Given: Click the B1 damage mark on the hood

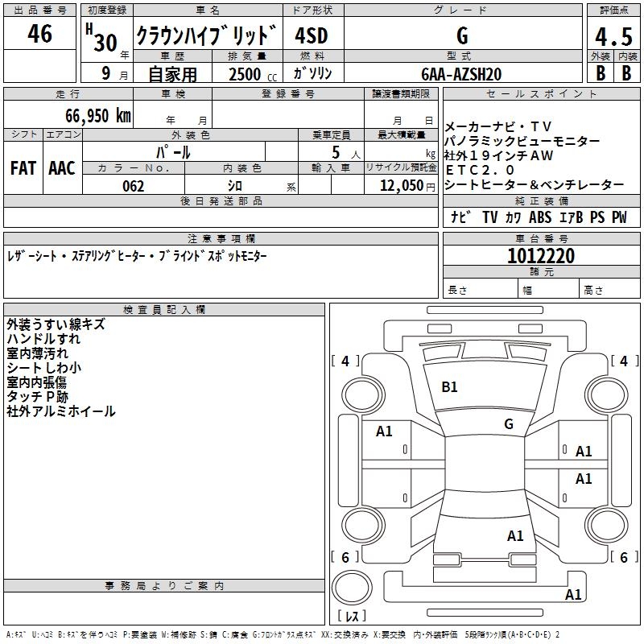Looking at the screenshot, I should pos(449,387).
